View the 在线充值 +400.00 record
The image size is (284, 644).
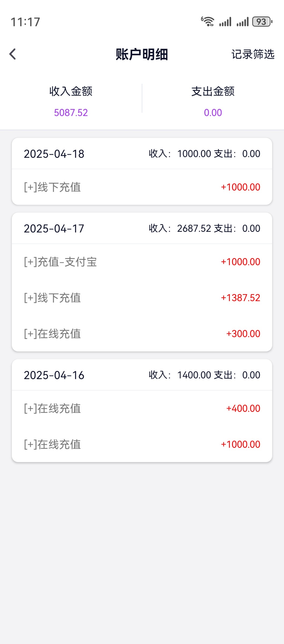142,408
